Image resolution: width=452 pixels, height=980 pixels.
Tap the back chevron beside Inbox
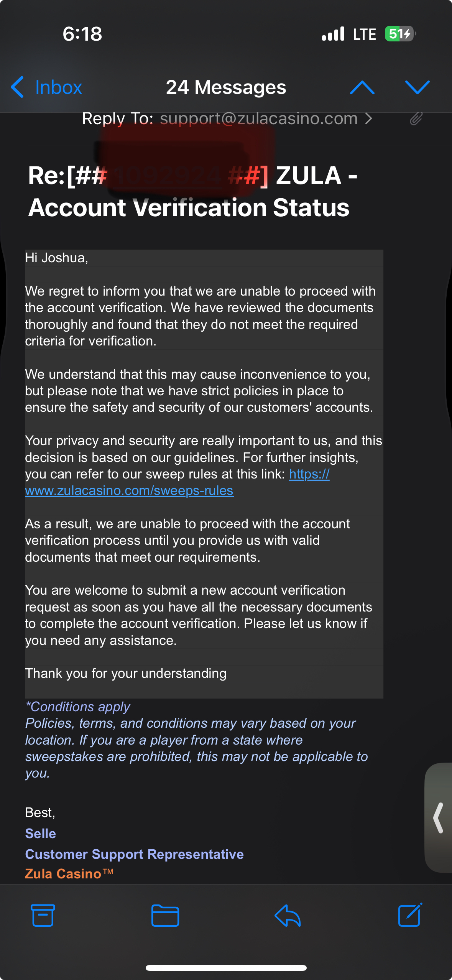[18, 87]
